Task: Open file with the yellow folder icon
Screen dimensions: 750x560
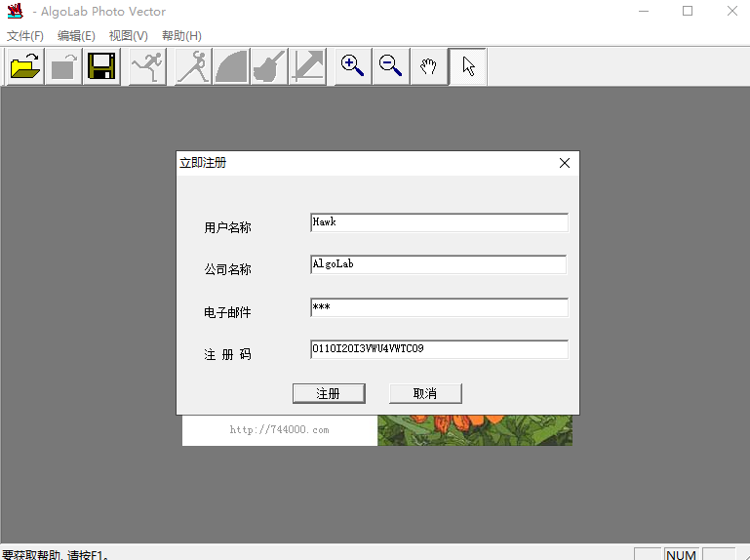Action: 25,66
